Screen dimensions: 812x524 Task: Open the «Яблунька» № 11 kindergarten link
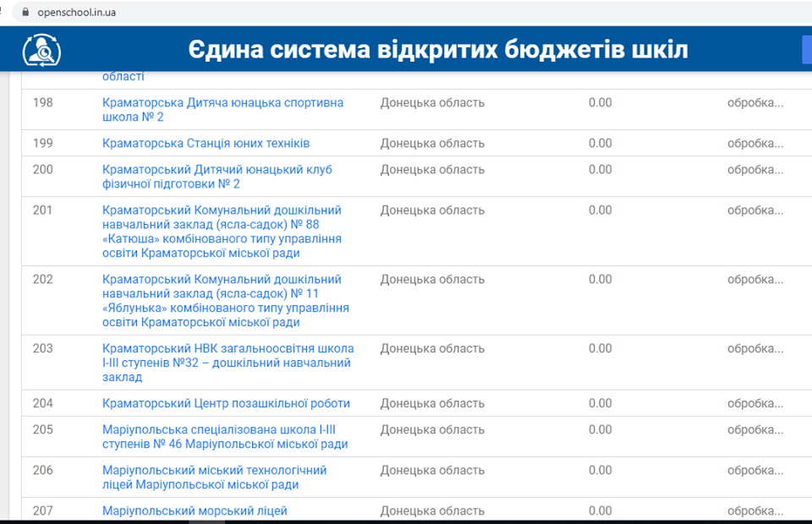[x=225, y=300]
